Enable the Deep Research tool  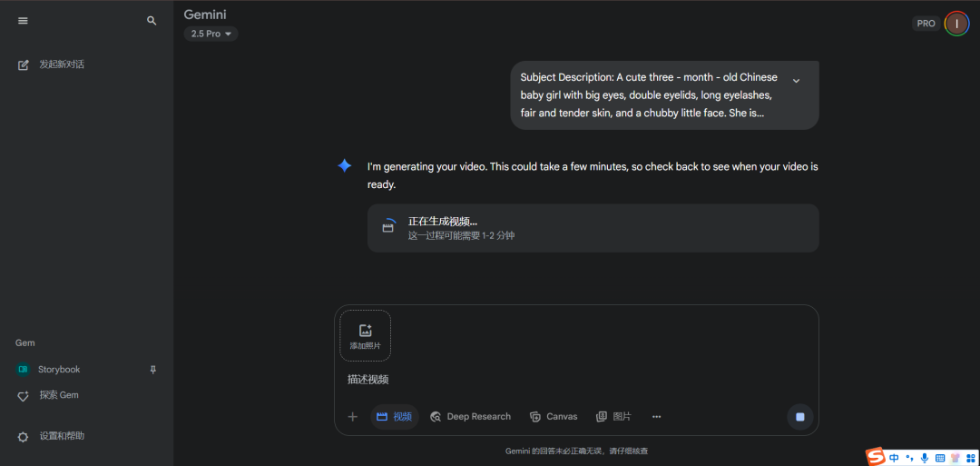tap(470, 417)
